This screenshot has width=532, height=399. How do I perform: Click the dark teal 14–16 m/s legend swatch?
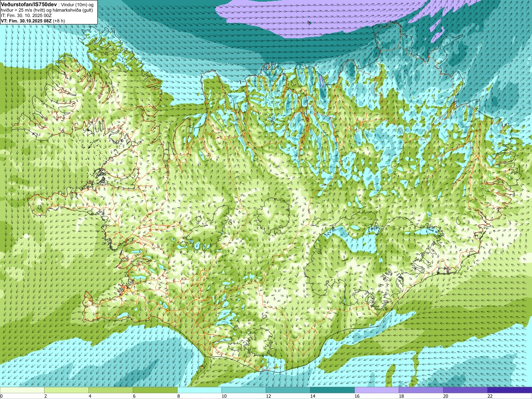click(332, 390)
